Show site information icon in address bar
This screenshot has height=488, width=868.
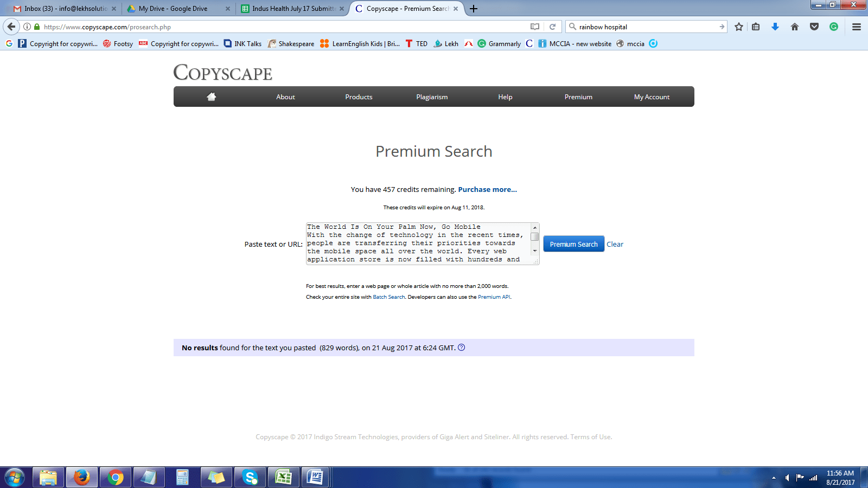pos(27,27)
